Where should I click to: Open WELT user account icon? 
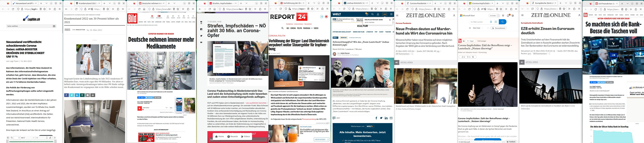[378, 14]
